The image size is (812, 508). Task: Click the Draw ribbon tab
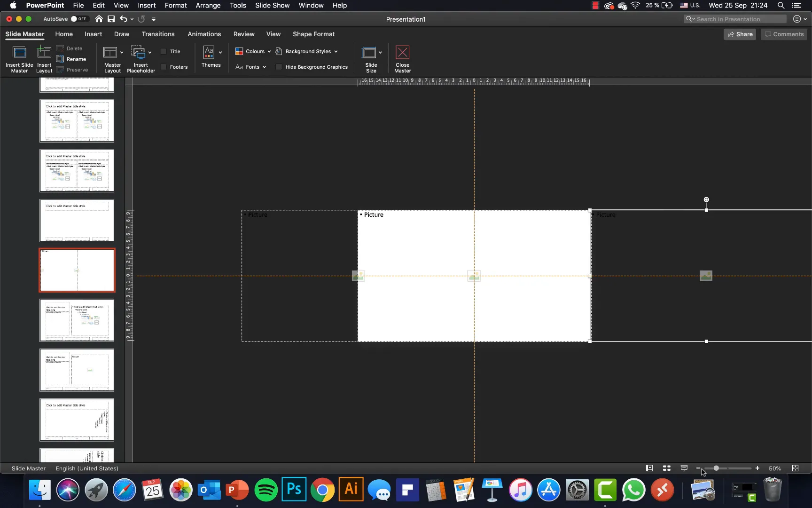(121, 34)
